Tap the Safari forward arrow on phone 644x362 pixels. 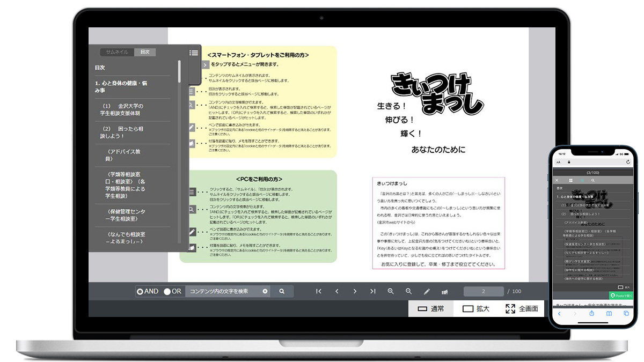pyautogui.click(x=575, y=314)
